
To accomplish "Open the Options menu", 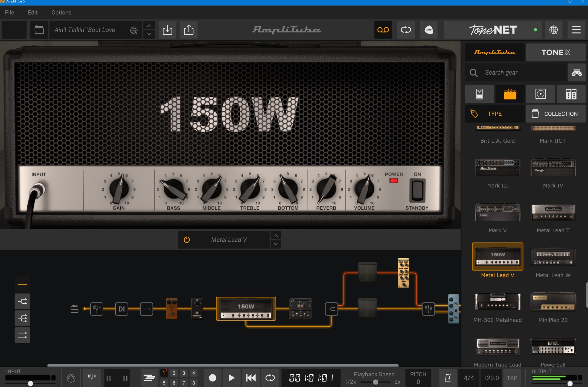I will pyautogui.click(x=62, y=12).
